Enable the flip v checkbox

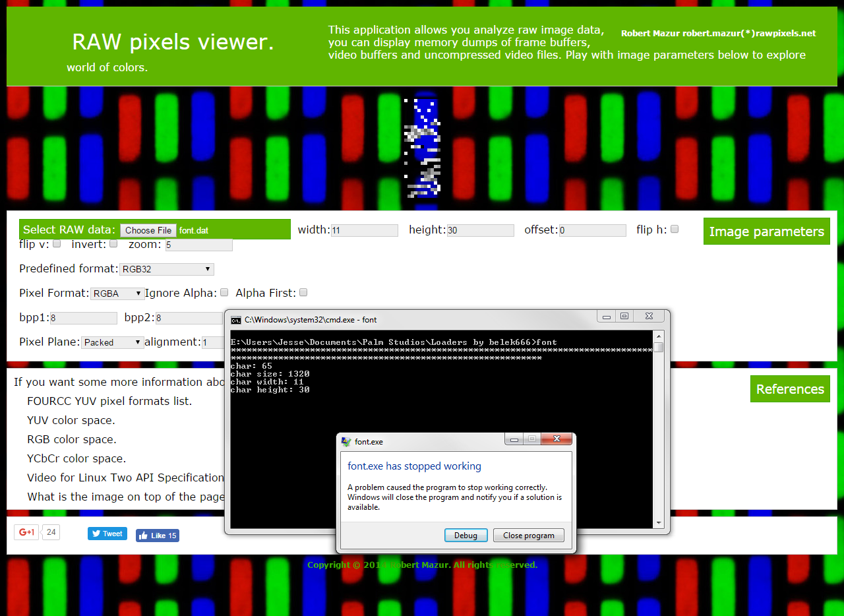57,243
